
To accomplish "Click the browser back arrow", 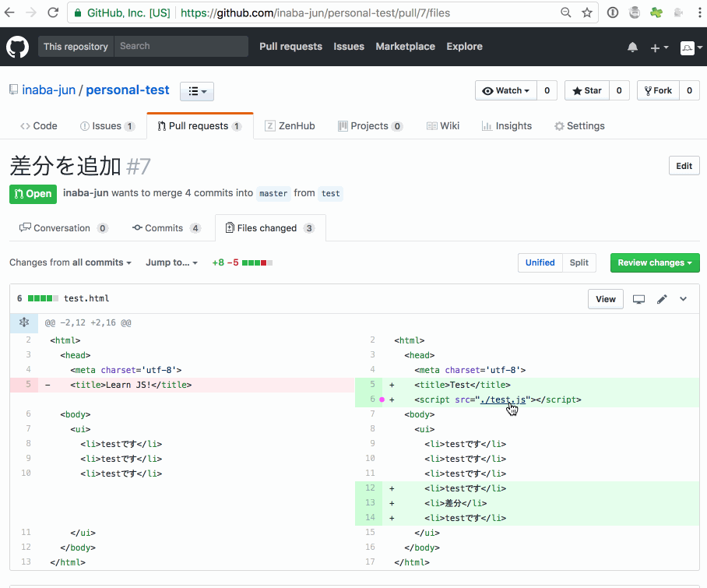I will (9, 12).
